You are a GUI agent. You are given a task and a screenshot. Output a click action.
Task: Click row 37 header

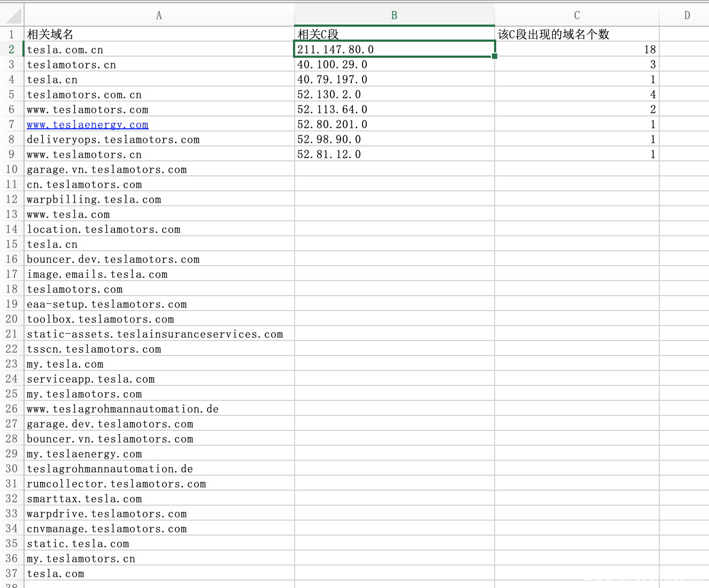click(12, 574)
